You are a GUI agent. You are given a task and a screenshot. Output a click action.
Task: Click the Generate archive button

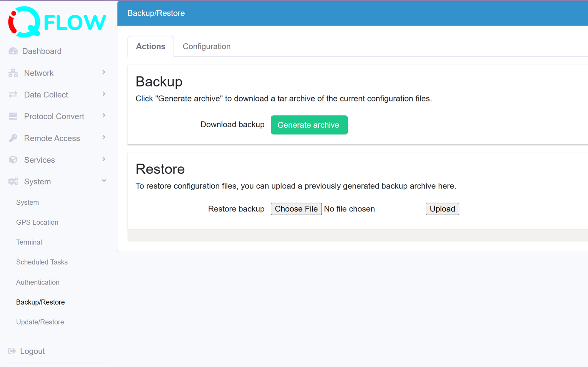309,125
